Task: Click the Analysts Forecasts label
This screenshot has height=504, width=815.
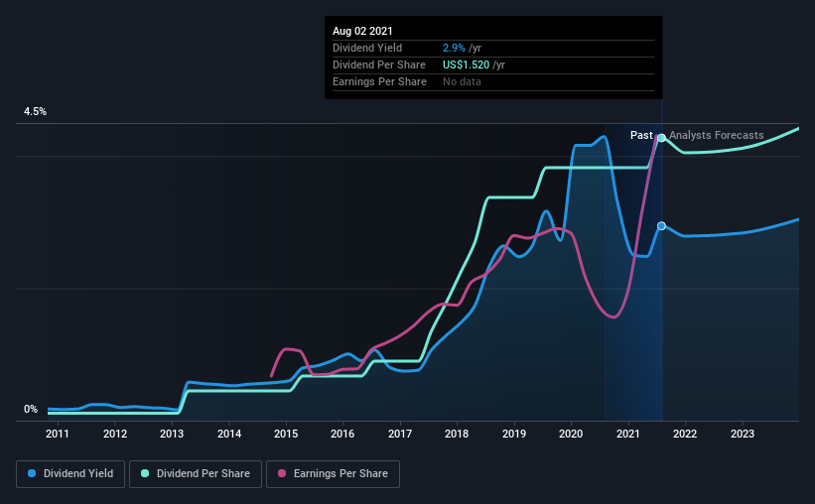Action: [717, 135]
